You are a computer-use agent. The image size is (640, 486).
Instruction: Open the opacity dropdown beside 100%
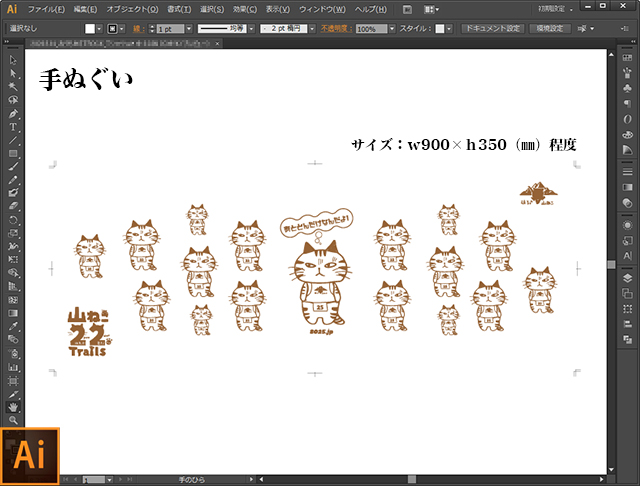point(392,29)
